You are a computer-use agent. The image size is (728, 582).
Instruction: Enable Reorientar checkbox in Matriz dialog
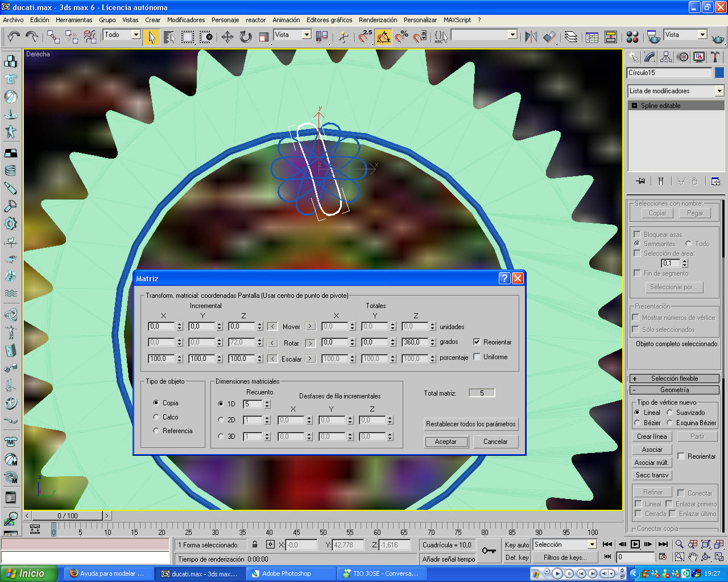(477, 342)
